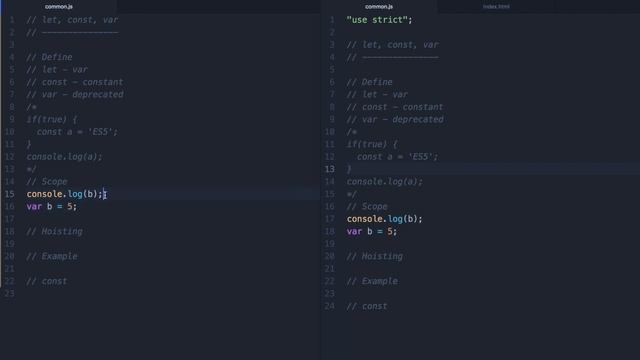Click const a = 'ES5'; in left pane
640x360 pixels.
click(77, 132)
